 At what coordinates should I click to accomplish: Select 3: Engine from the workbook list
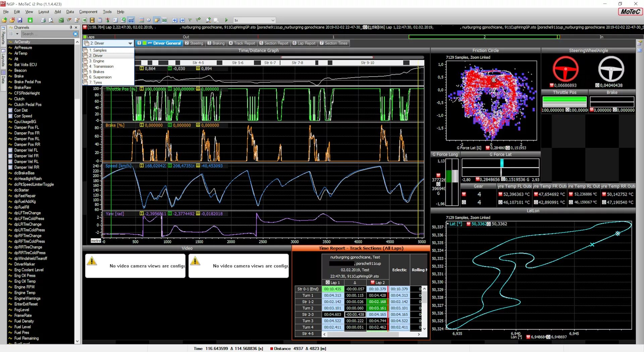click(x=109, y=61)
